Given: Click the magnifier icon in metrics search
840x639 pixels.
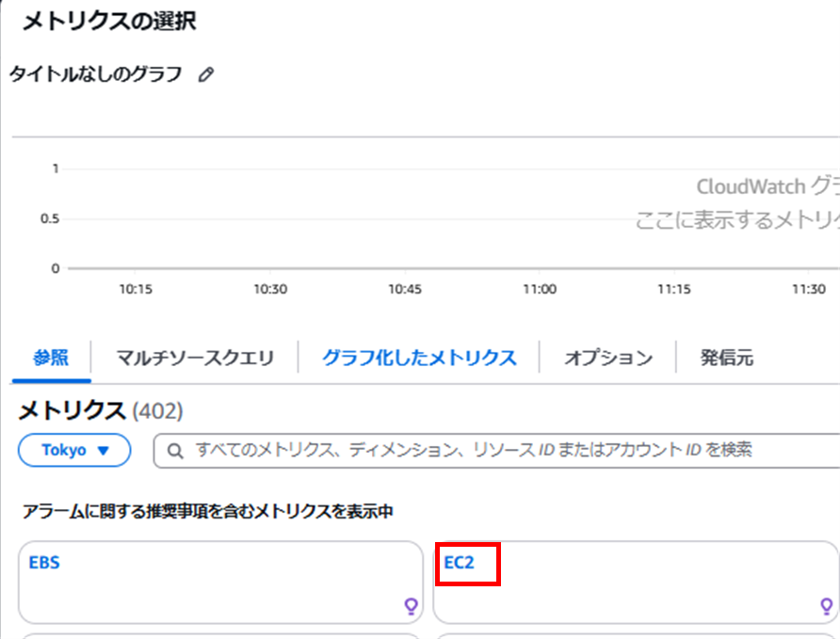Looking at the screenshot, I should [175, 451].
